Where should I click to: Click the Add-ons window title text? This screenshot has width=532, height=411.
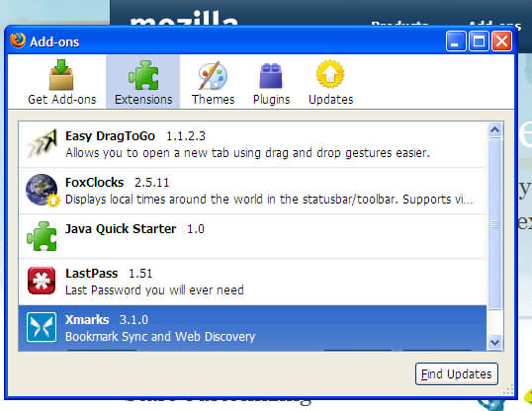coord(54,42)
